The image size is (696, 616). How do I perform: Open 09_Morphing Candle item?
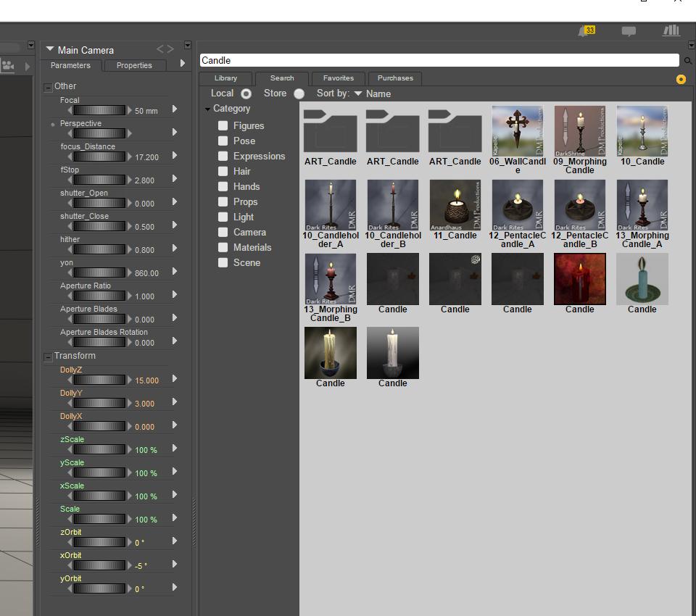[x=579, y=131]
